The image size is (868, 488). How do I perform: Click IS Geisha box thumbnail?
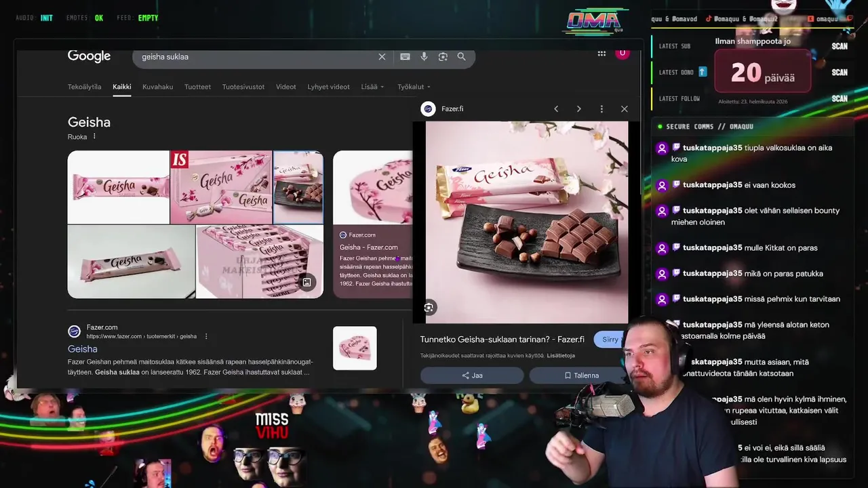(x=221, y=187)
